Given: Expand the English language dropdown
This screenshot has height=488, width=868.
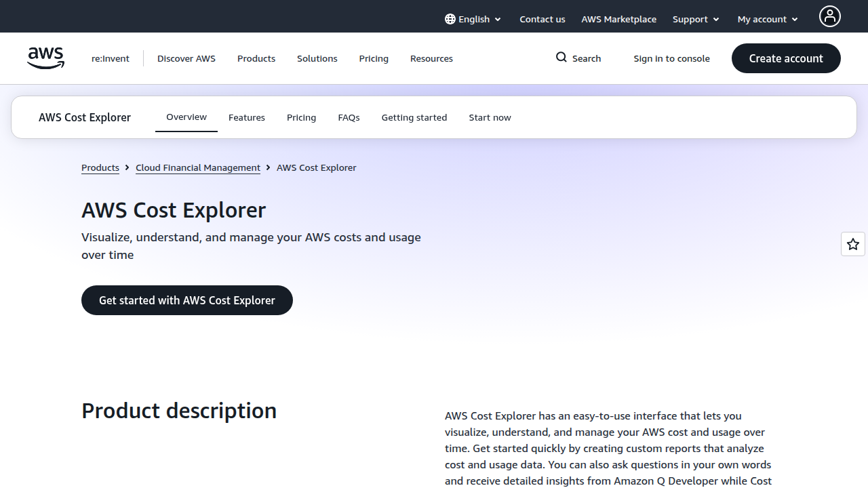Looking at the screenshot, I should coord(473,19).
